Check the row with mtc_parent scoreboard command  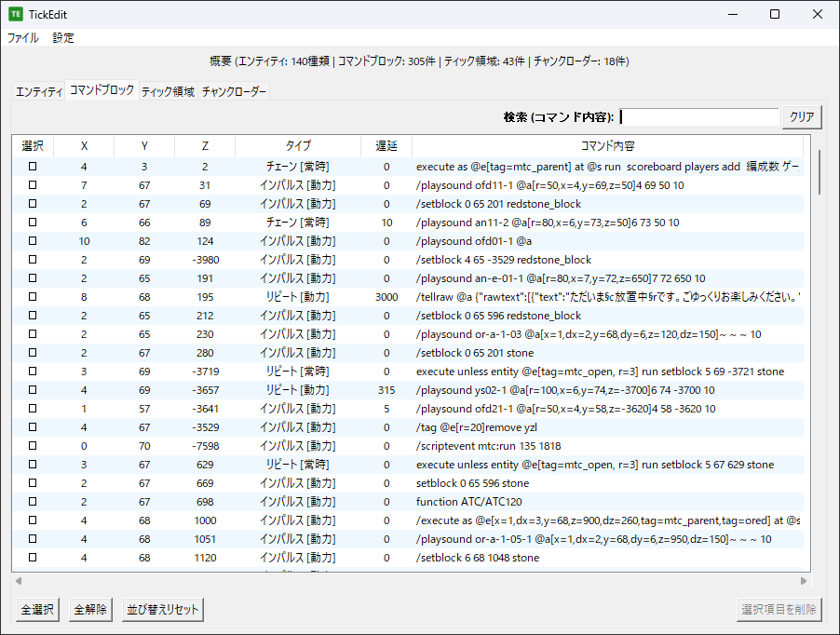pos(33,167)
